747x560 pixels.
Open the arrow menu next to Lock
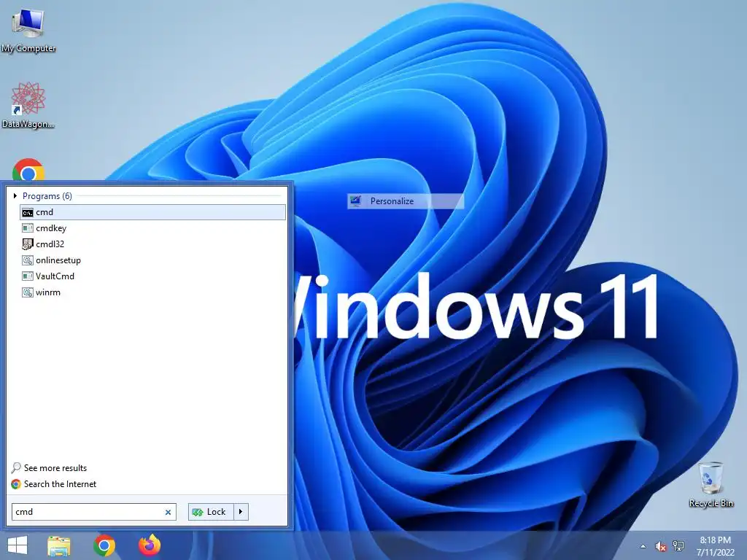(241, 512)
